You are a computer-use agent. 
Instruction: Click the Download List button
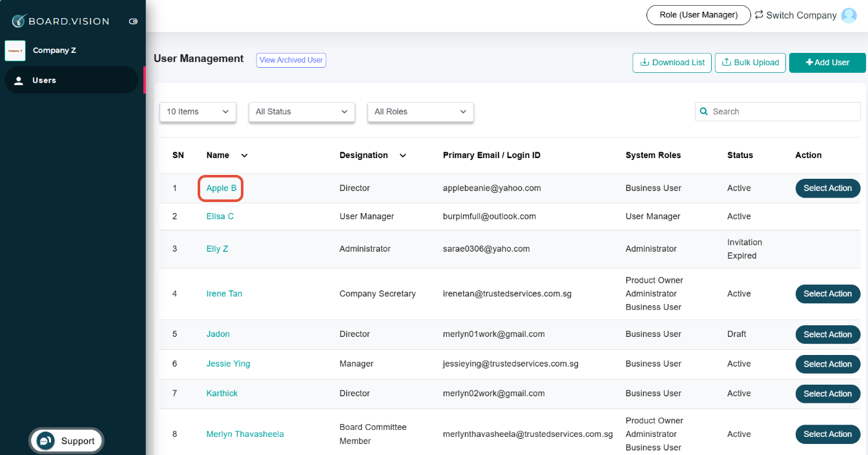(x=672, y=63)
